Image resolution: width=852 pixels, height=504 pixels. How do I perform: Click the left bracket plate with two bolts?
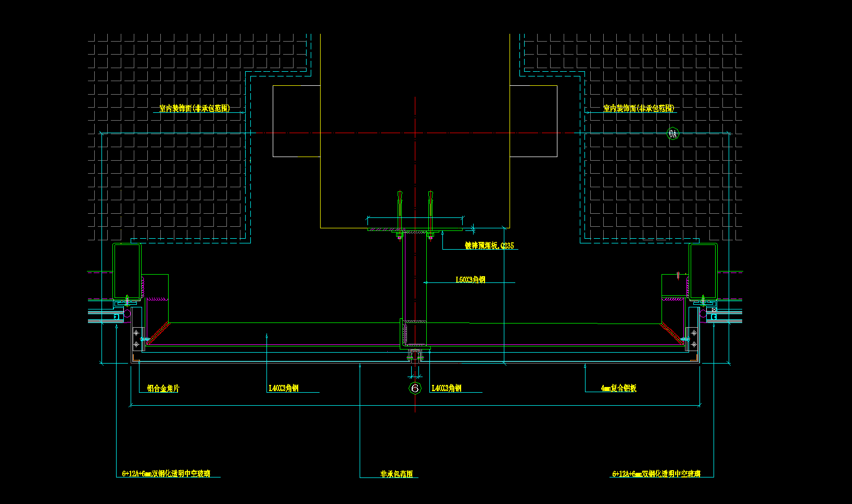tap(137, 339)
